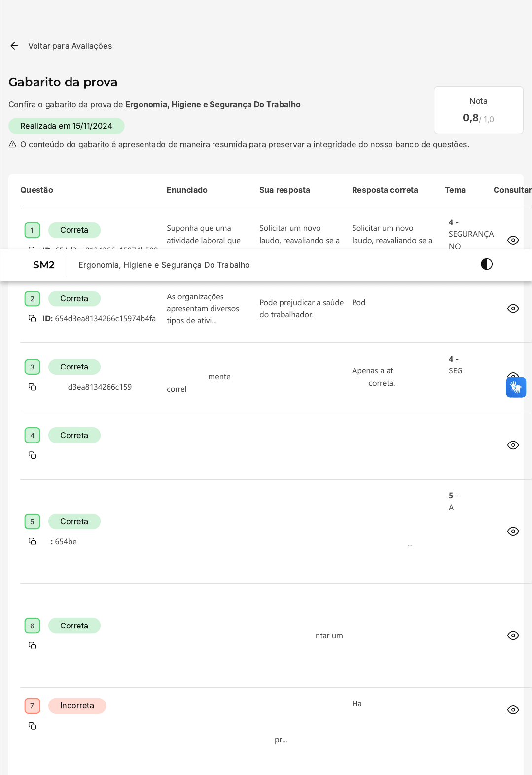Select the Incorreta badge on question 7
The height and width of the screenshot is (775, 532).
click(77, 706)
